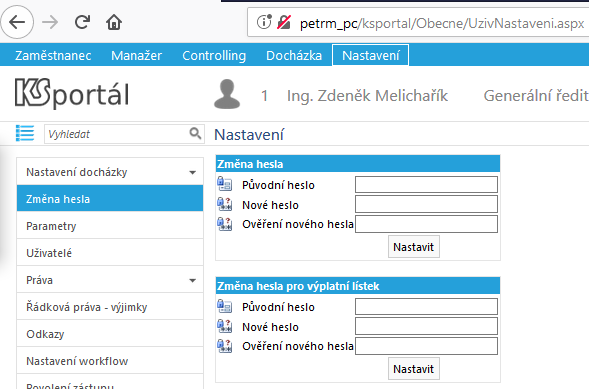Reload the page with the refresh icon

(x=82, y=22)
